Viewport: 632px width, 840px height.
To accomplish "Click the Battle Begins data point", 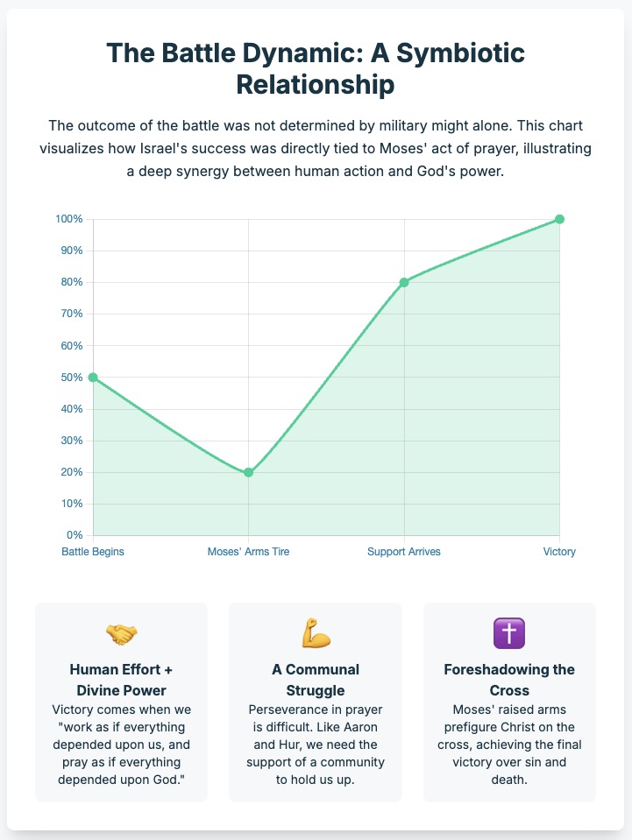I will (93, 378).
